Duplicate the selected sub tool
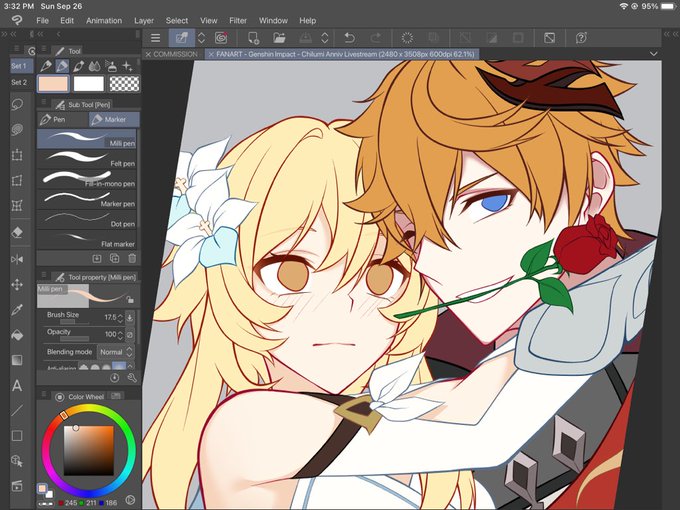 point(114,258)
